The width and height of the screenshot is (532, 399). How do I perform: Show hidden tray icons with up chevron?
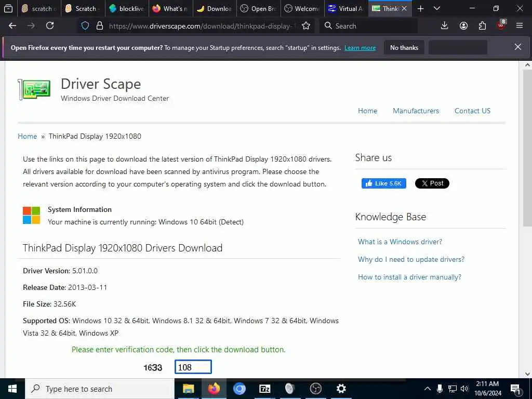[x=428, y=389]
